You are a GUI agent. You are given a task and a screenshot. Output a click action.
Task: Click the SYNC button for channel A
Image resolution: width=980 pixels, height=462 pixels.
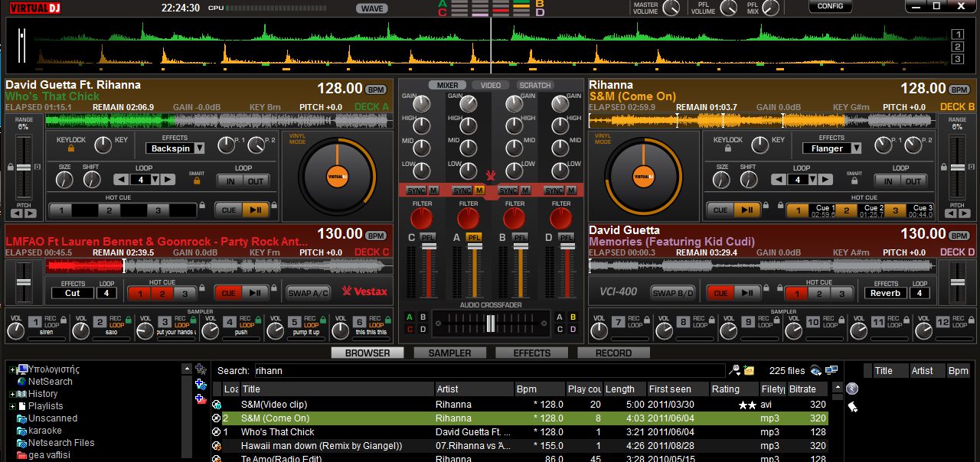point(462,190)
